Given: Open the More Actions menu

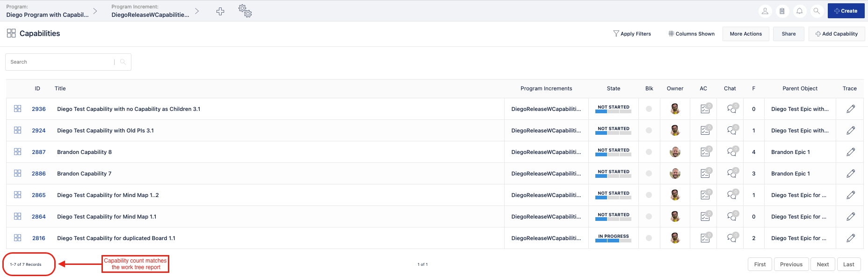Looking at the screenshot, I should [x=746, y=34].
